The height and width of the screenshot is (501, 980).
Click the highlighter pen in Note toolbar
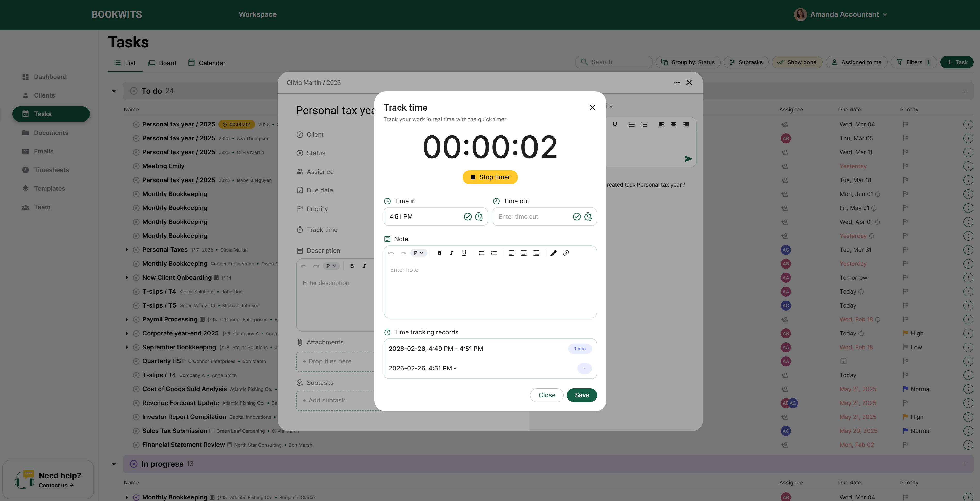554,253
